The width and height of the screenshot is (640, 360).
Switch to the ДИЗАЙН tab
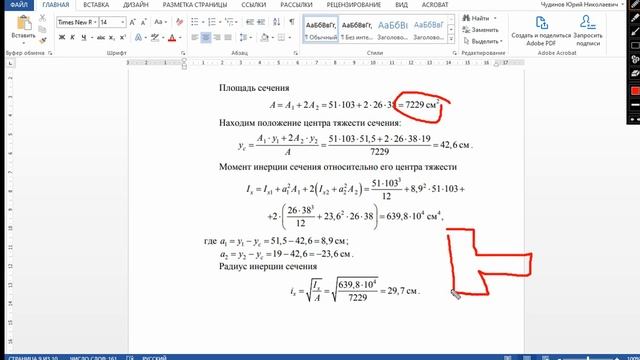136,5
